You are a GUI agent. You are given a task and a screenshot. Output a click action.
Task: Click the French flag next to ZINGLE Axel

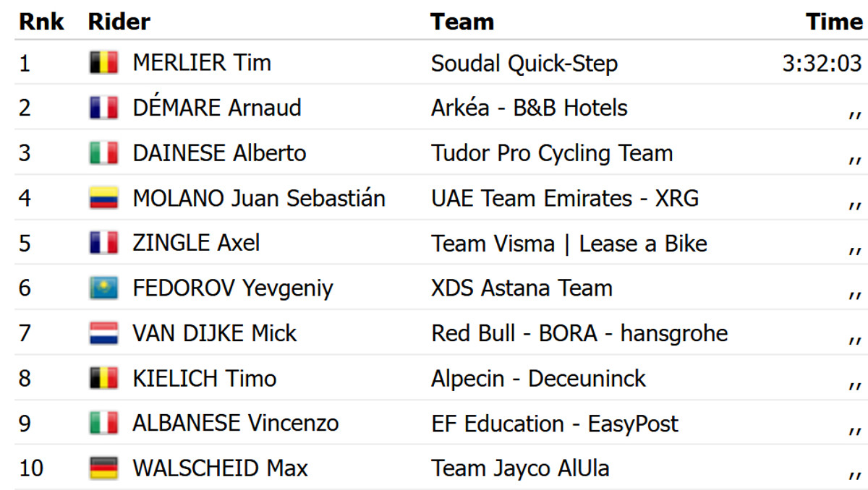coord(103,243)
